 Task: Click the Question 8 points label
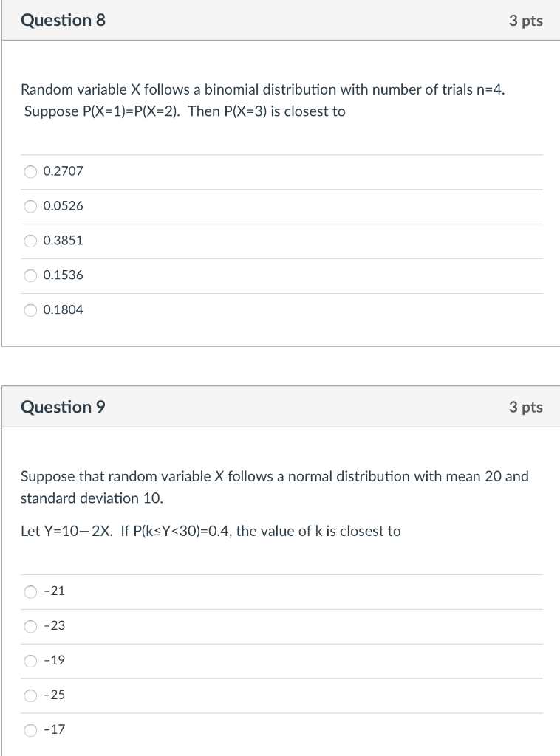pos(526,21)
